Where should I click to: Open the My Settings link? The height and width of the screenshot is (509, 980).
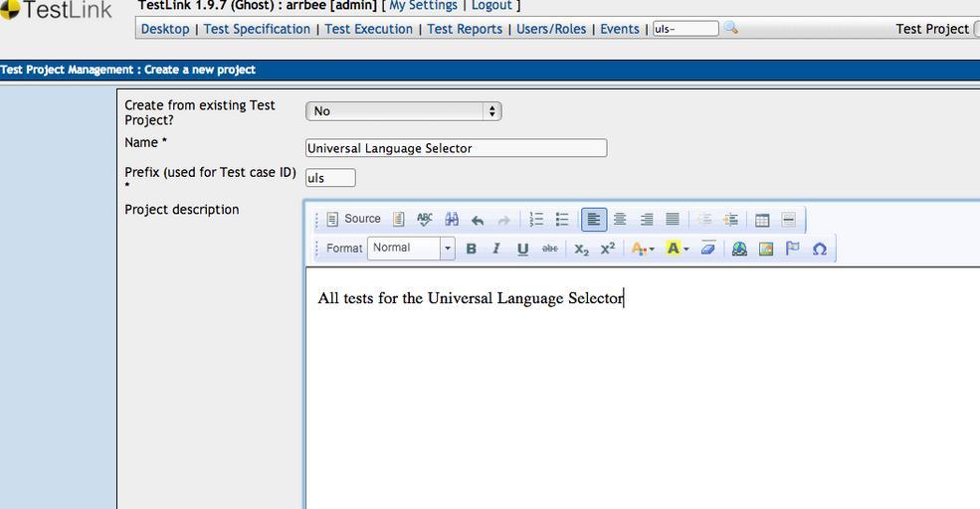pos(423,6)
